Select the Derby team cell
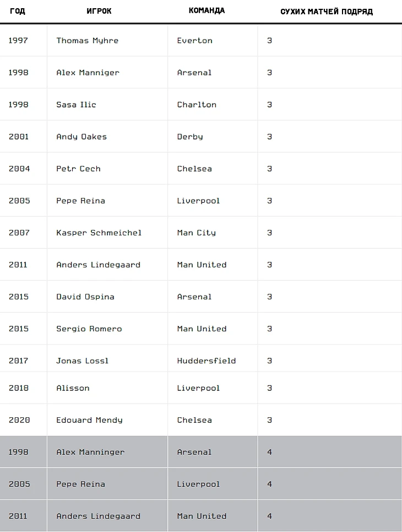This screenshot has width=402, height=532. coord(190,137)
